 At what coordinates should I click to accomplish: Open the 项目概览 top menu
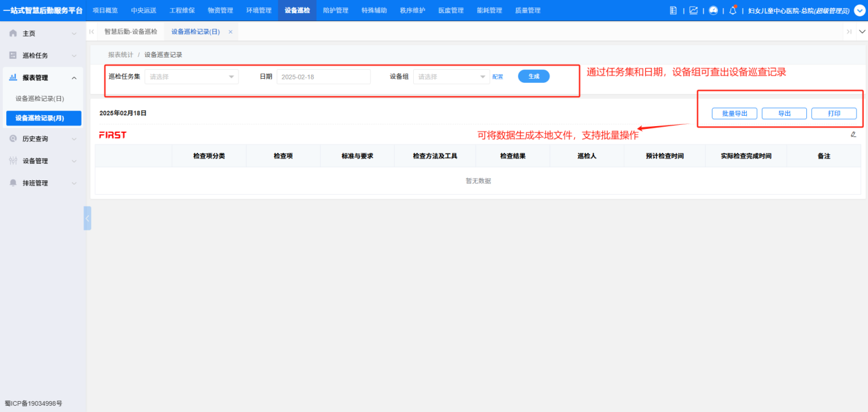click(x=105, y=10)
